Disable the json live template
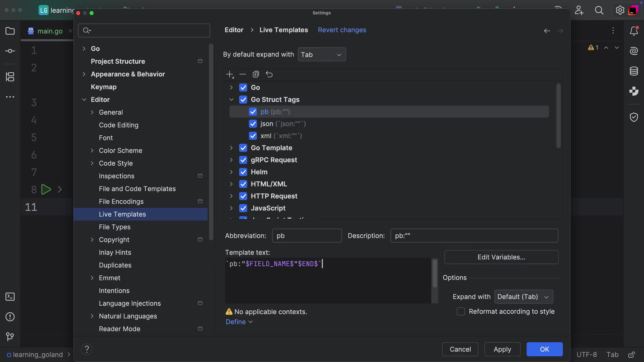 253,124
